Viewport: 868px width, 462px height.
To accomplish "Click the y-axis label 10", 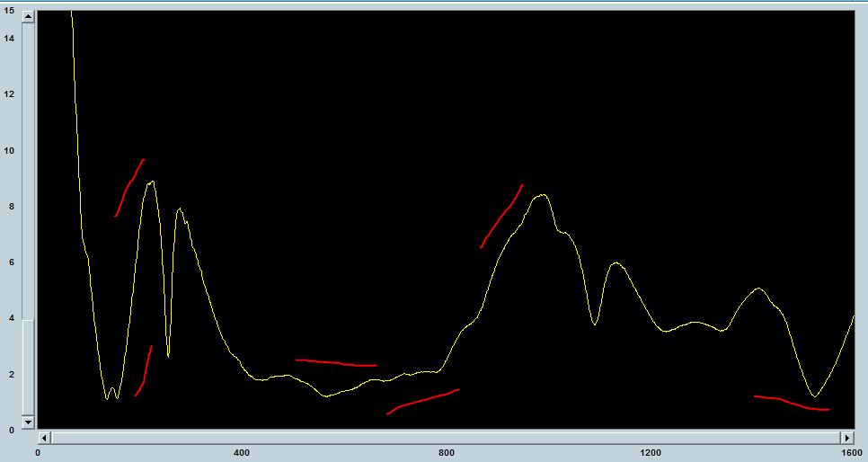I will click(10, 151).
